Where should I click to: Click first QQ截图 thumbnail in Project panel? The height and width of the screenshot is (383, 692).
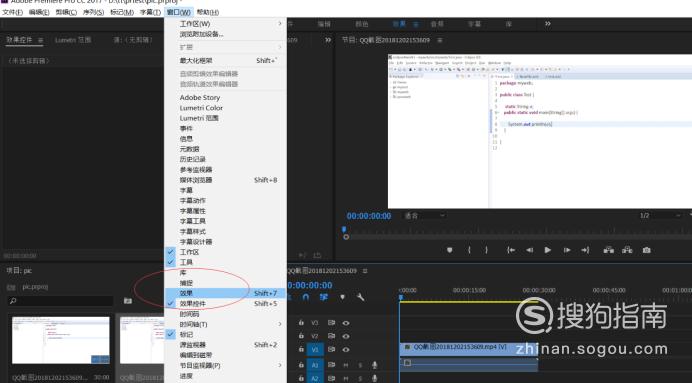click(x=60, y=340)
